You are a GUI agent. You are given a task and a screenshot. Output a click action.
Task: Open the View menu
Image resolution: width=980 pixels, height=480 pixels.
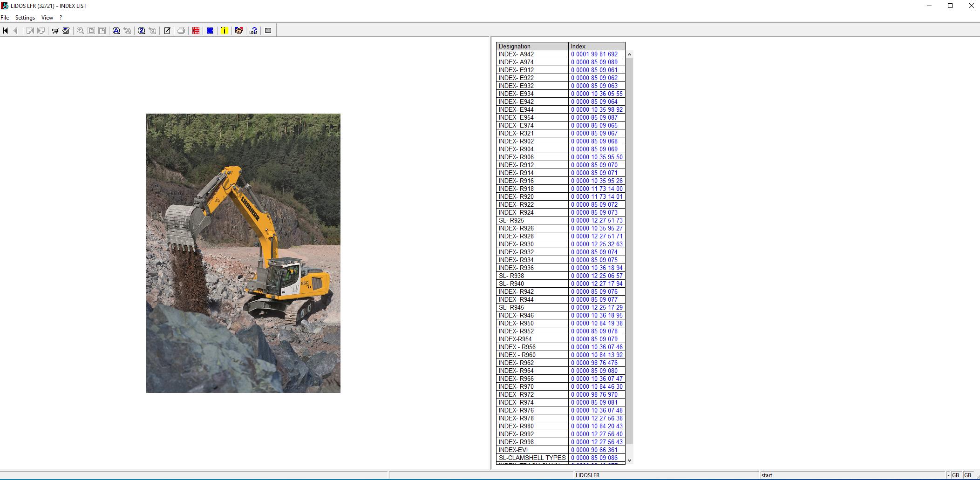pyautogui.click(x=47, y=18)
